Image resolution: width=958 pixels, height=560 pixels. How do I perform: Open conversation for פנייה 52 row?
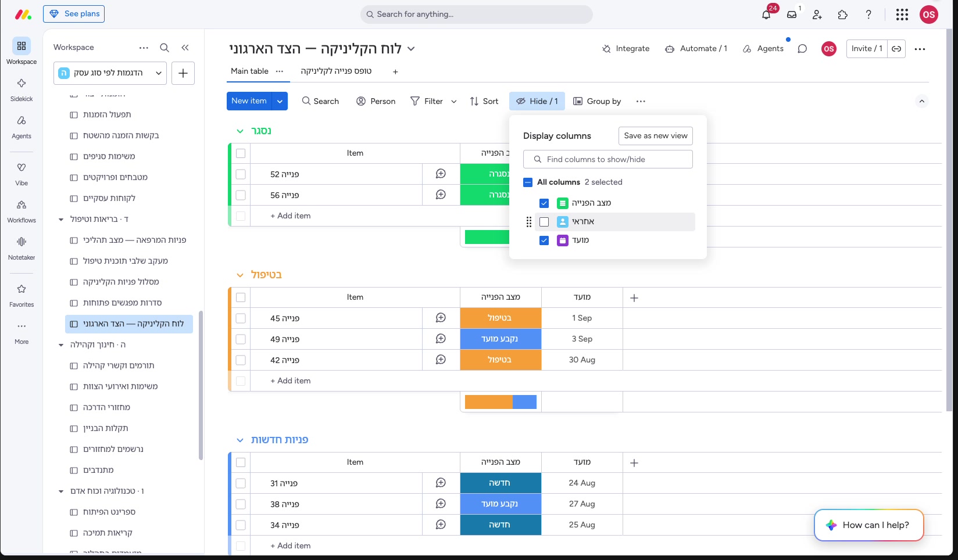coord(441,174)
